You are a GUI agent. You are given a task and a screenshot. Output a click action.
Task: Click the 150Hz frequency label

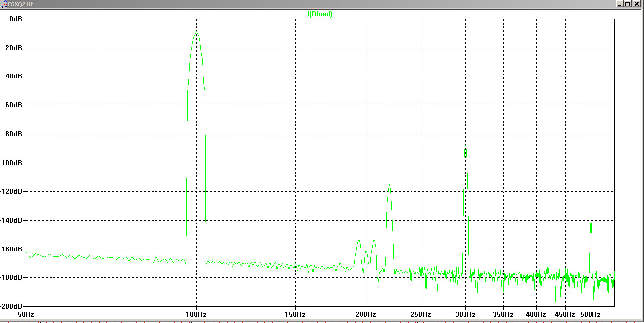[296, 314]
